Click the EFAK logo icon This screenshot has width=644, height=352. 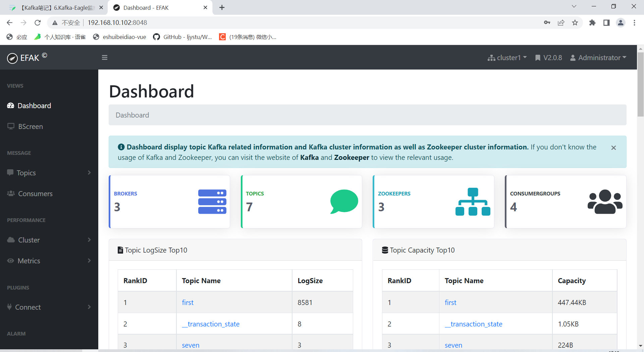pos(12,58)
